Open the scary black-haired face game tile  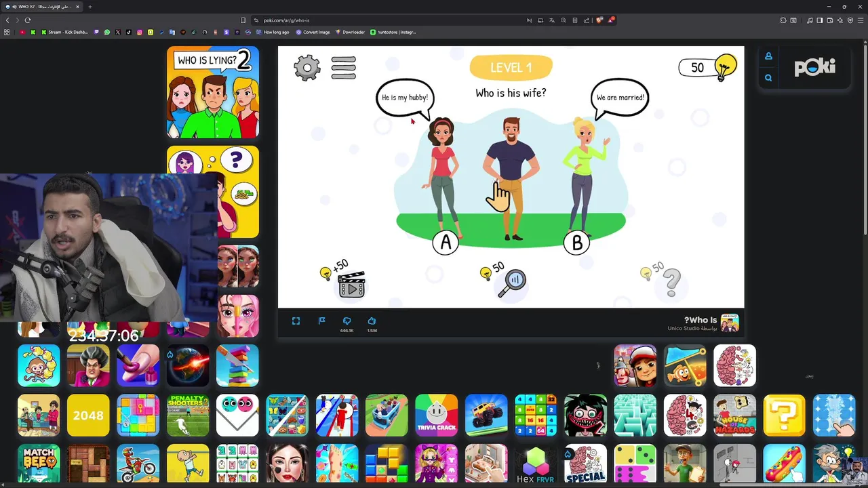[585, 415]
